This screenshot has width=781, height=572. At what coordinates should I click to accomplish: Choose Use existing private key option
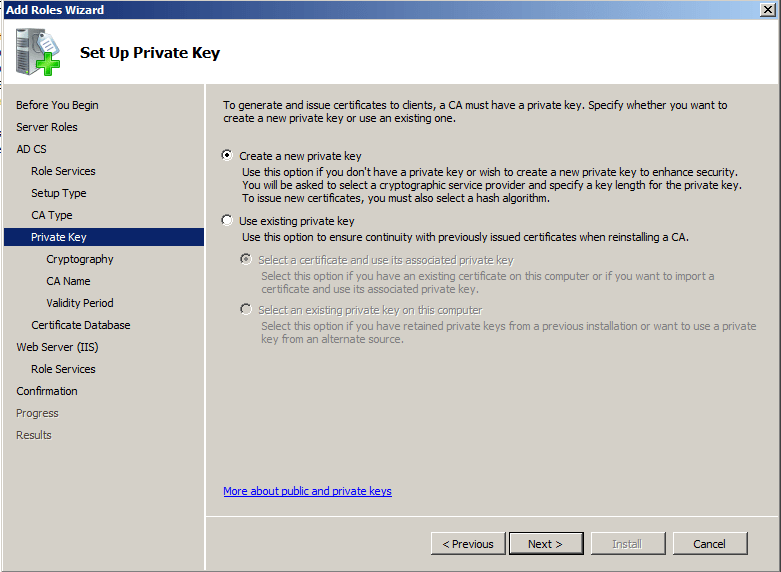[x=228, y=221]
